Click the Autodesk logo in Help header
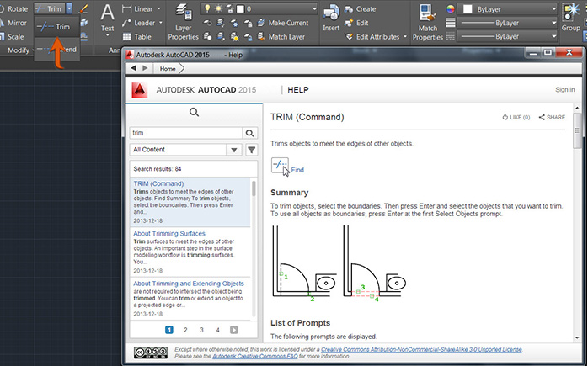Viewport: 588px width, 366px height. (140, 90)
